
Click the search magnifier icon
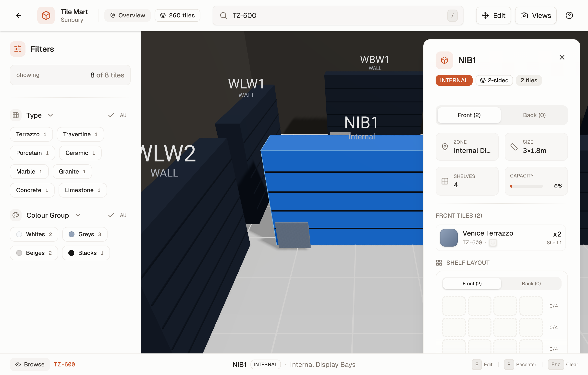click(x=223, y=15)
